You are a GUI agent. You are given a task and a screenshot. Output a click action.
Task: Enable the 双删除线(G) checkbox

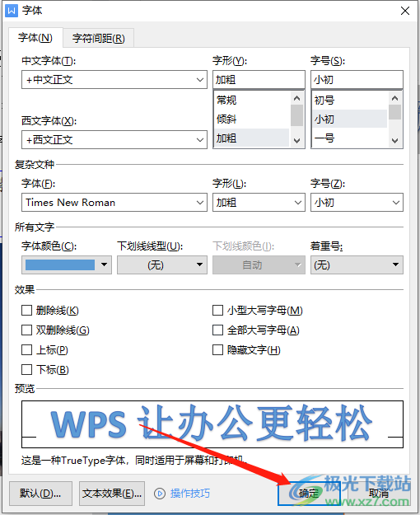[x=26, y=330]
